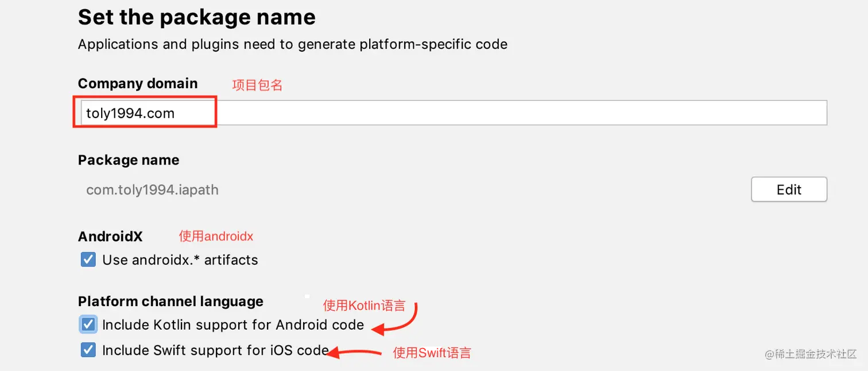
Task: Uncheck the Kotlin support checkbox
Action: [x=88, y=325]
